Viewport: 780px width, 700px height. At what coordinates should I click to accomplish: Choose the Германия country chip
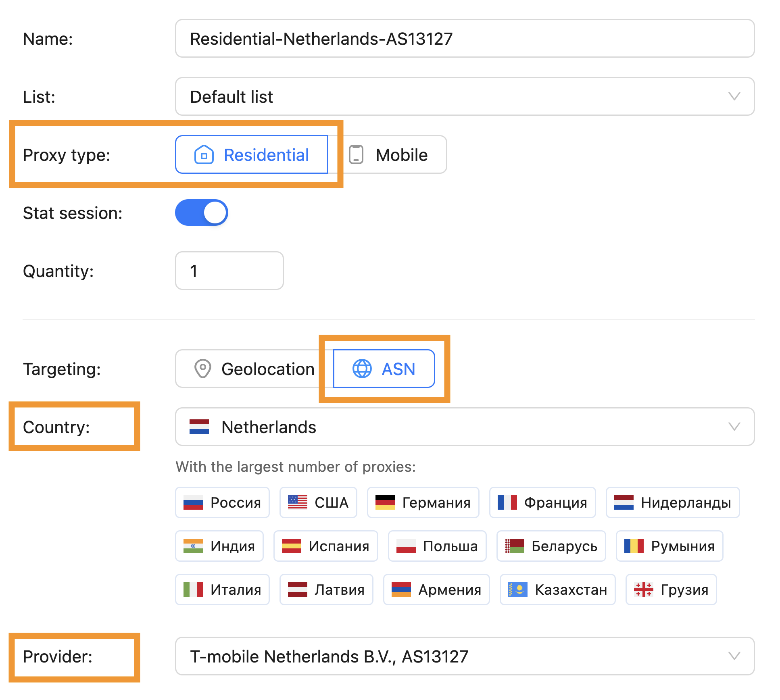tap(423, 502)
